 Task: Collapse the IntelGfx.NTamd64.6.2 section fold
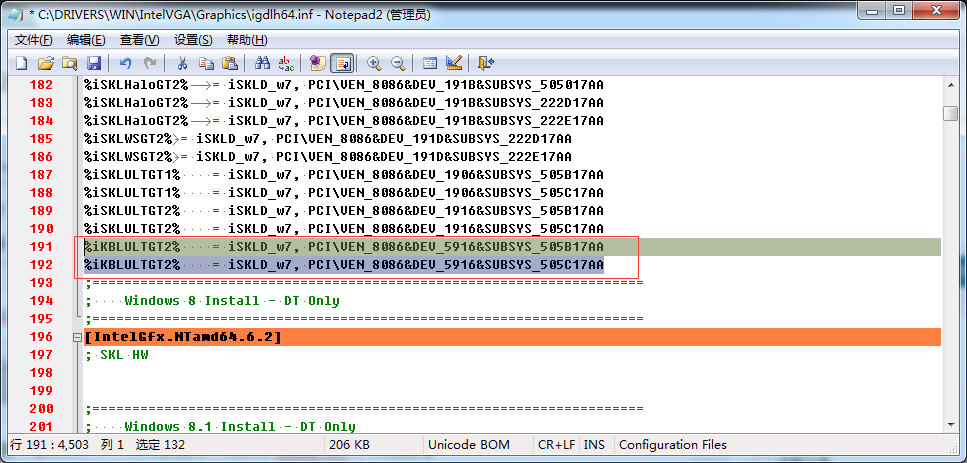77,338
